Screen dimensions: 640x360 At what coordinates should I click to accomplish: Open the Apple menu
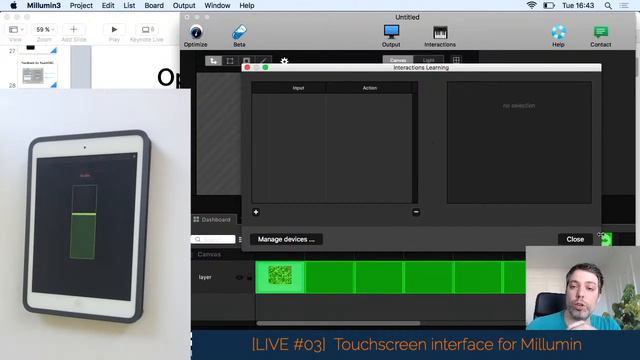pos(13,5)
